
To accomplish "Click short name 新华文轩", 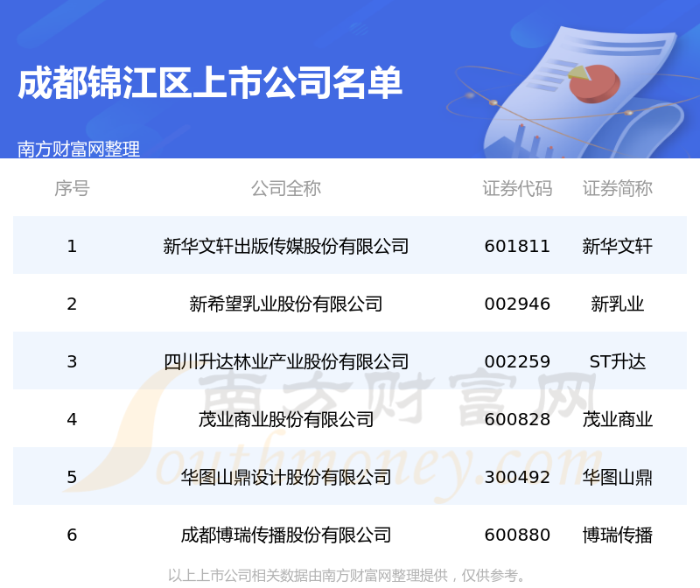I will (x=618, y=246).
